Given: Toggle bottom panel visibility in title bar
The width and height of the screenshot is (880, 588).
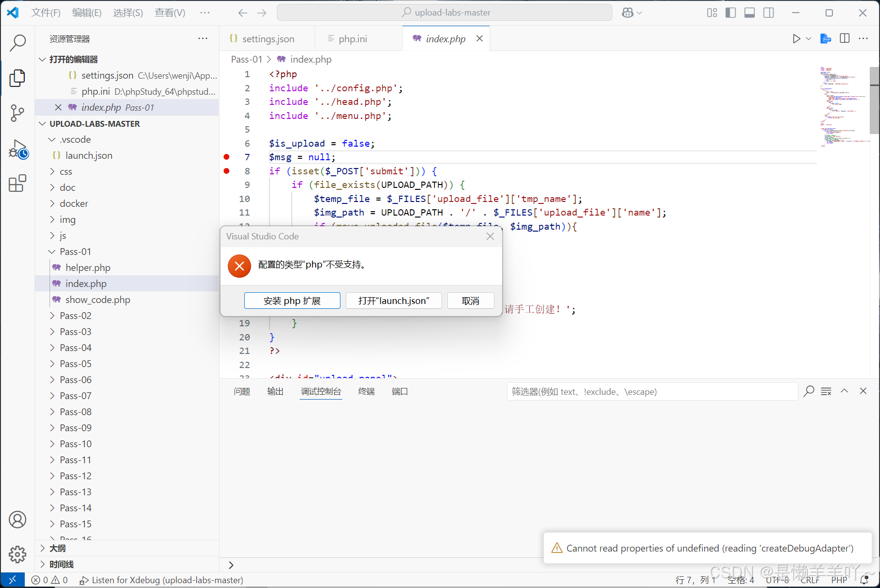Looking at the screenshot, I should [749, 13].
